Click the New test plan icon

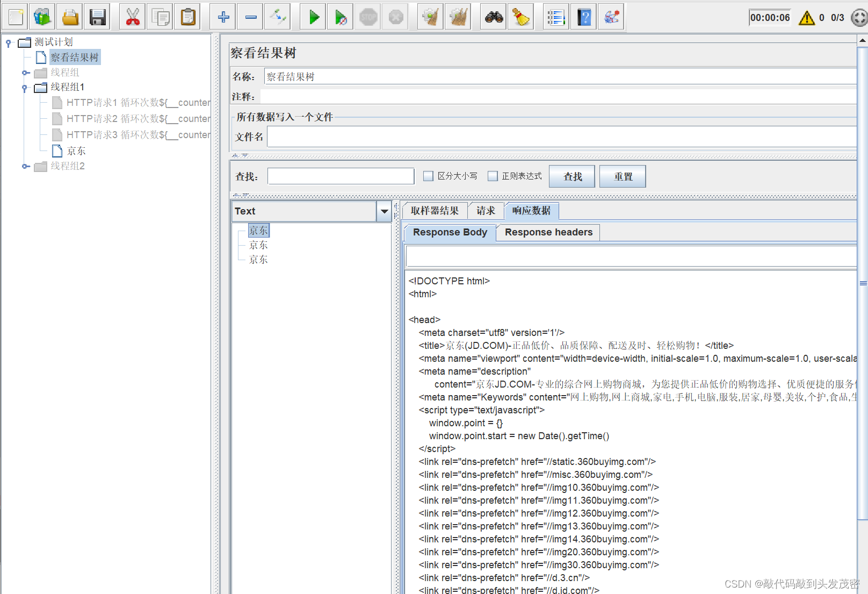[x=16, y=17]
